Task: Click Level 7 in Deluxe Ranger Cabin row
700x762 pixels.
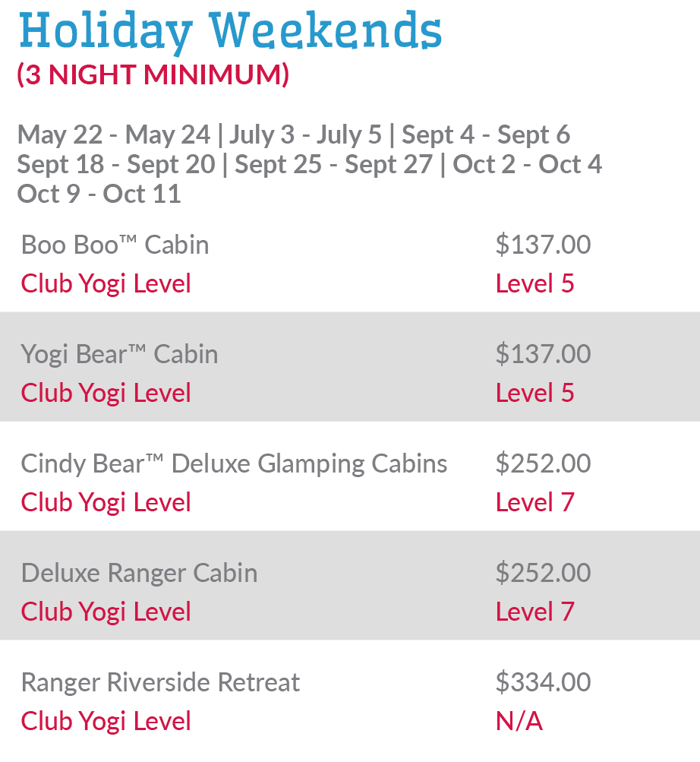Action: point(534,612)
